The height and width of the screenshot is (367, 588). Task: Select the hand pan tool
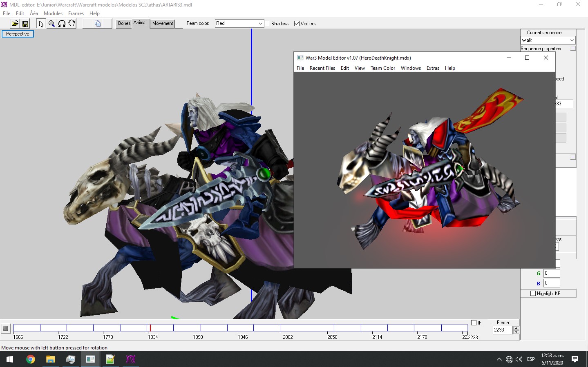click(x=72, y=24)
